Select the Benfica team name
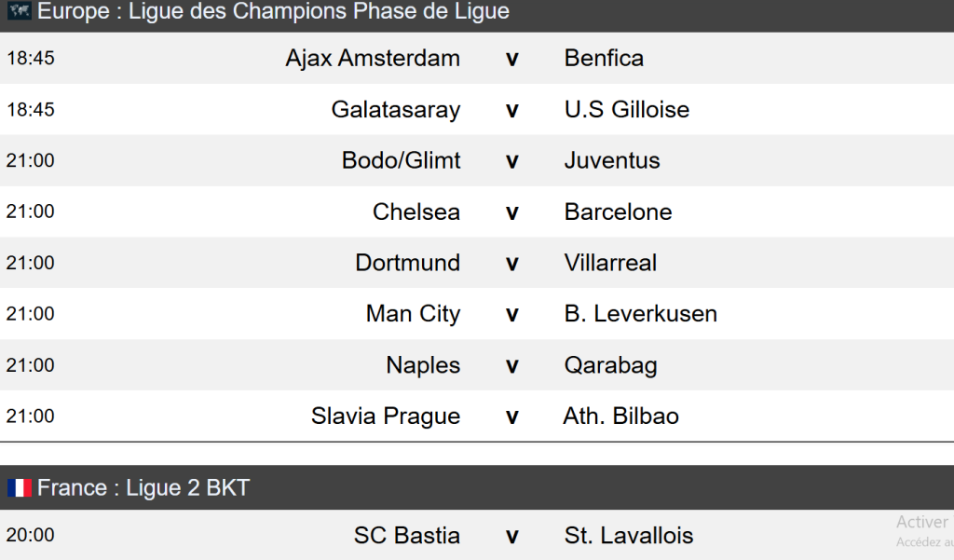Viewport: 954px width, 560px height. pyautogui.click(x=604, y=58)
